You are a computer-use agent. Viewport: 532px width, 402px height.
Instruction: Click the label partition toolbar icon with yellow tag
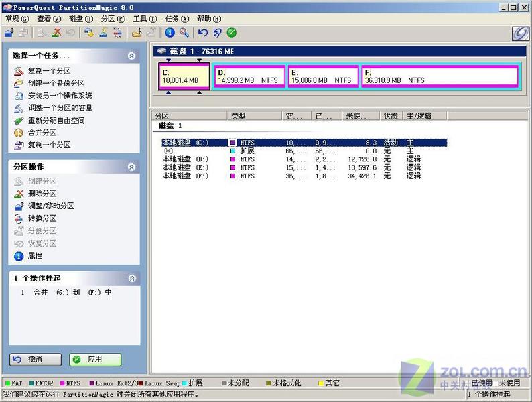click(x=89, y=33)
